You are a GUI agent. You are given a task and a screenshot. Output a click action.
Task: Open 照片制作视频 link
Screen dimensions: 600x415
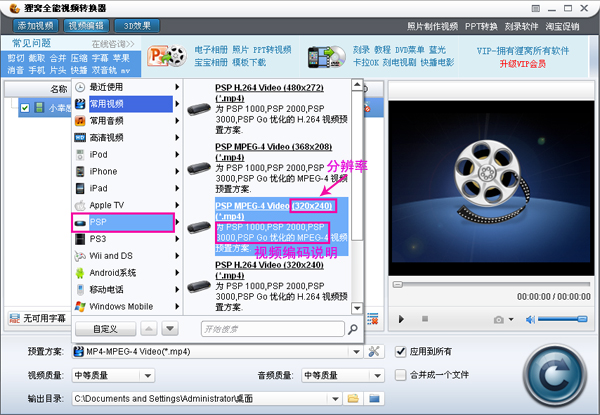pyautogui.click(x=432, y=26)
